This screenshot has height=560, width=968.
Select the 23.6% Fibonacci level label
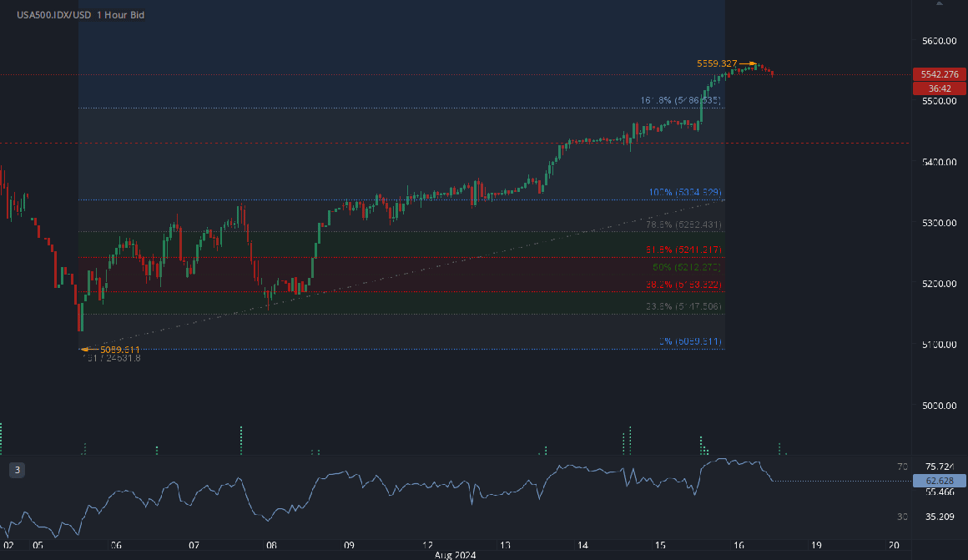tap(683, 307)
